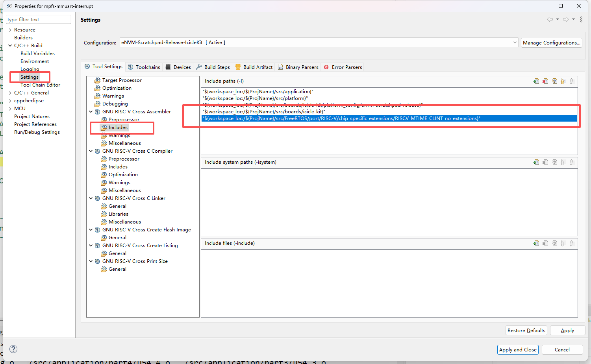Select Preprocessor under GNU RISC-V Cross Assembler
591x364 pixels.
coord(124,120)
